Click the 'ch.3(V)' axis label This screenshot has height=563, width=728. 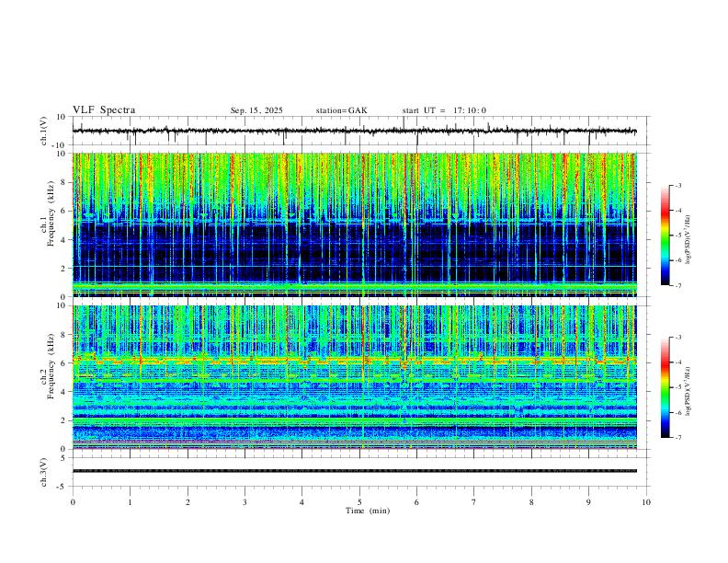(x=44, y=472)
